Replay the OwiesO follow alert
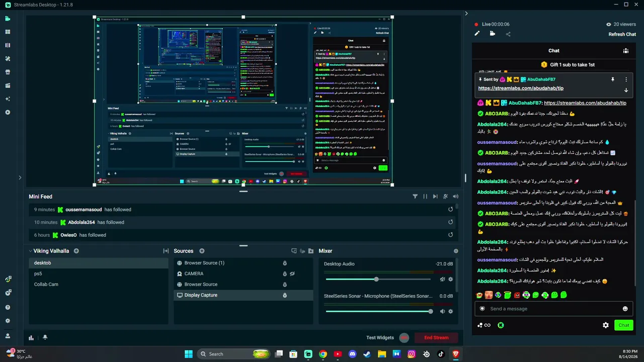The image size is (644, 362). pos(450,235)
